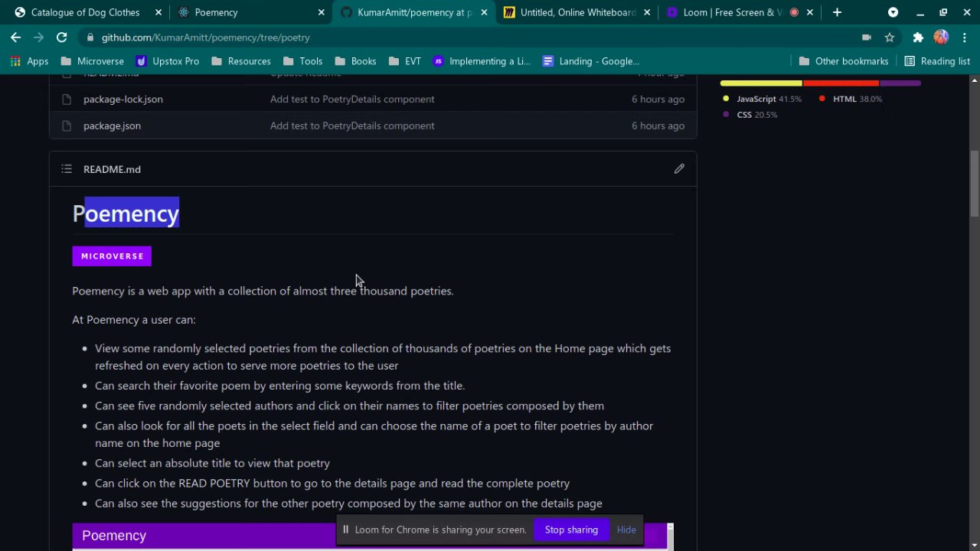Hide the Loom screen sharing bar
Screen dimensions: 980x551
click(x=626, y=530)
